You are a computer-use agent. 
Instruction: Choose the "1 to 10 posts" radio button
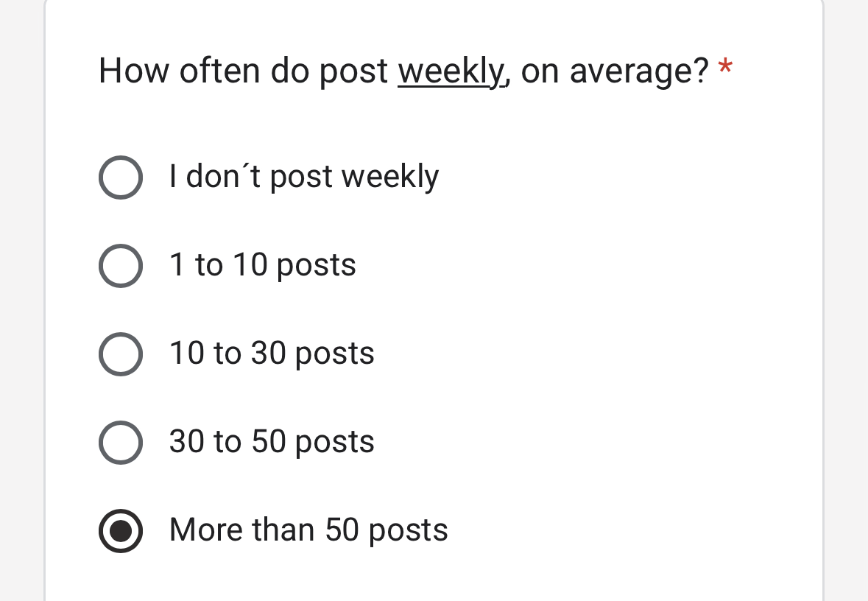point(120,266)
